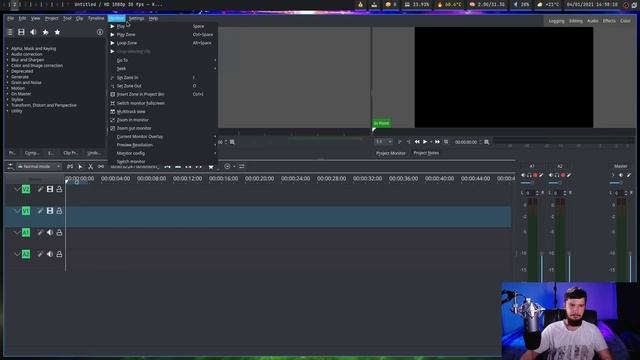Open the Timeline menu

click(96, 18)
